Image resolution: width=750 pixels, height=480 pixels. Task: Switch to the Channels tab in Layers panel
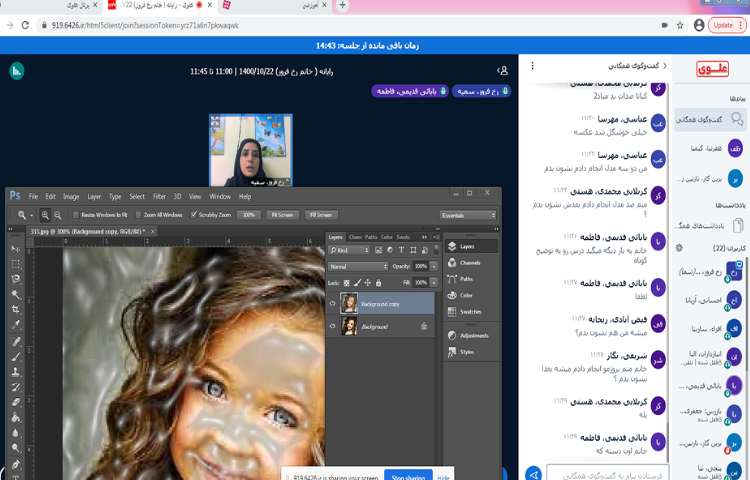pyautogui.click(x=355, y=237)
